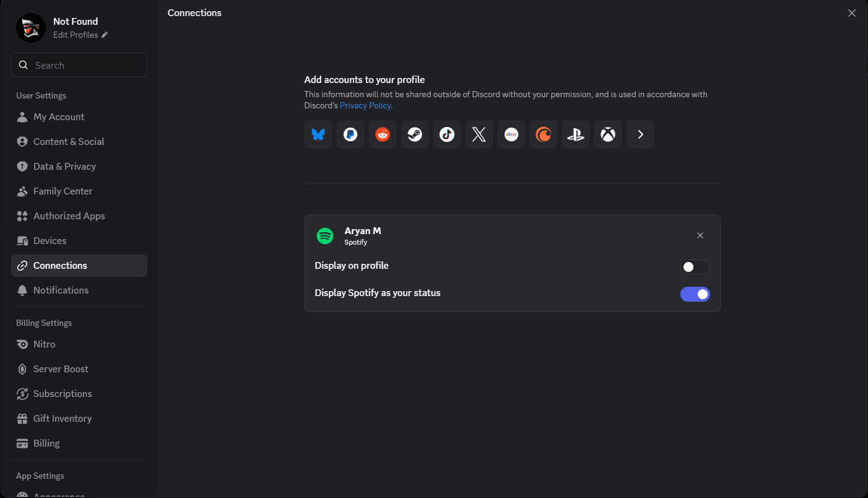This screenshot has height=498, width=868.
Task: Link your PlayStation Network account
Action: [576, 134]
